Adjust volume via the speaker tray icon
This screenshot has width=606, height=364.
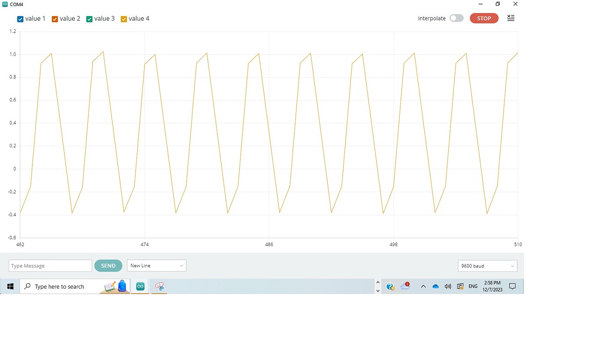pos(447,286)
